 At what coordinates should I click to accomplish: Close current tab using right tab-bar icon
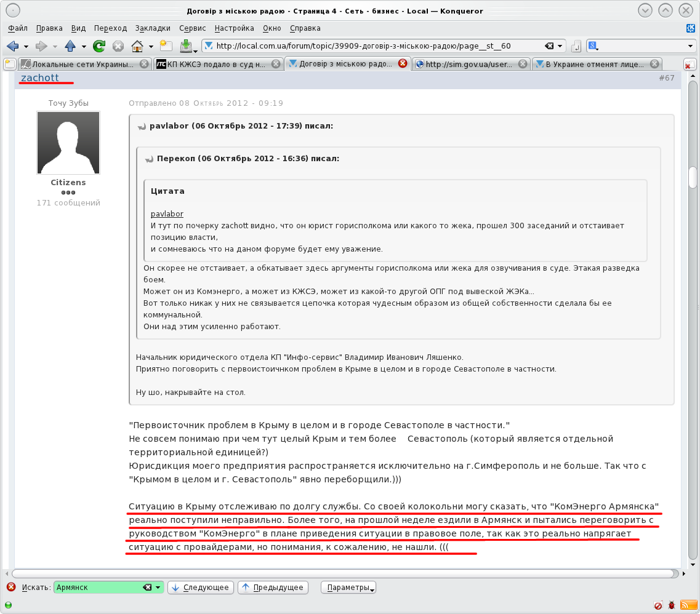tap(690, 64)
